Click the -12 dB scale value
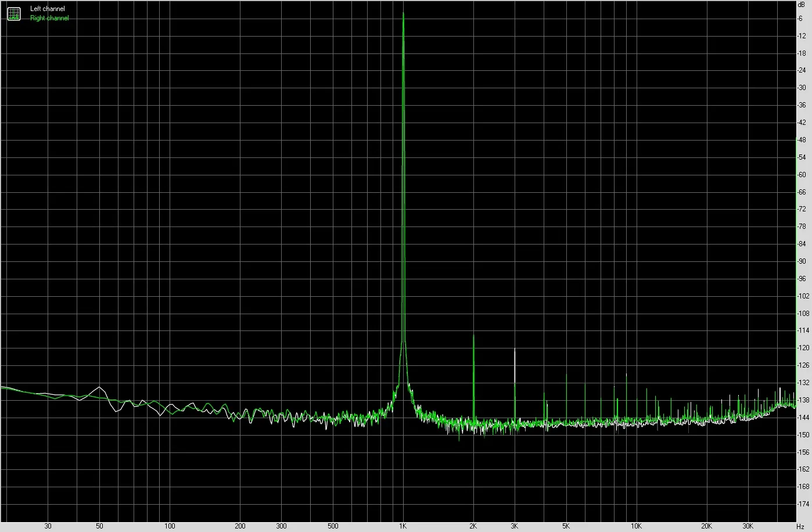Viewport: 812px width, 532px height. 802,36
